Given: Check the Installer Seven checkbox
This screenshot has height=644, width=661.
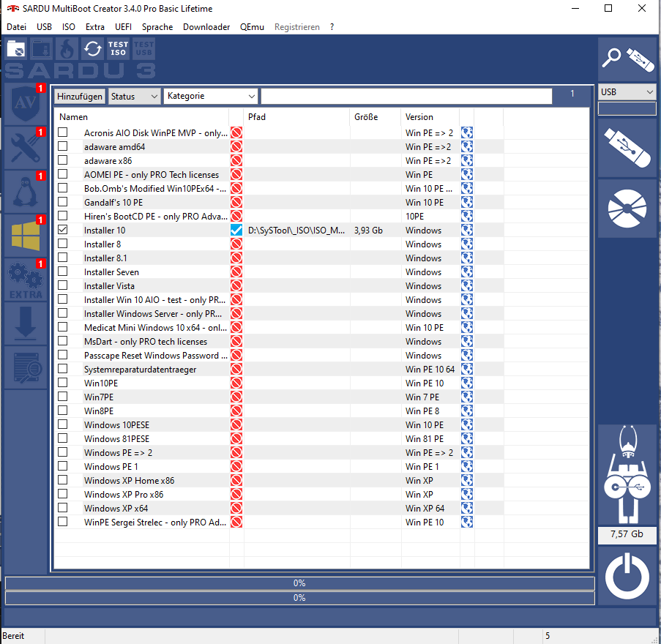Looking at the screenshot, I should [63, 272].
